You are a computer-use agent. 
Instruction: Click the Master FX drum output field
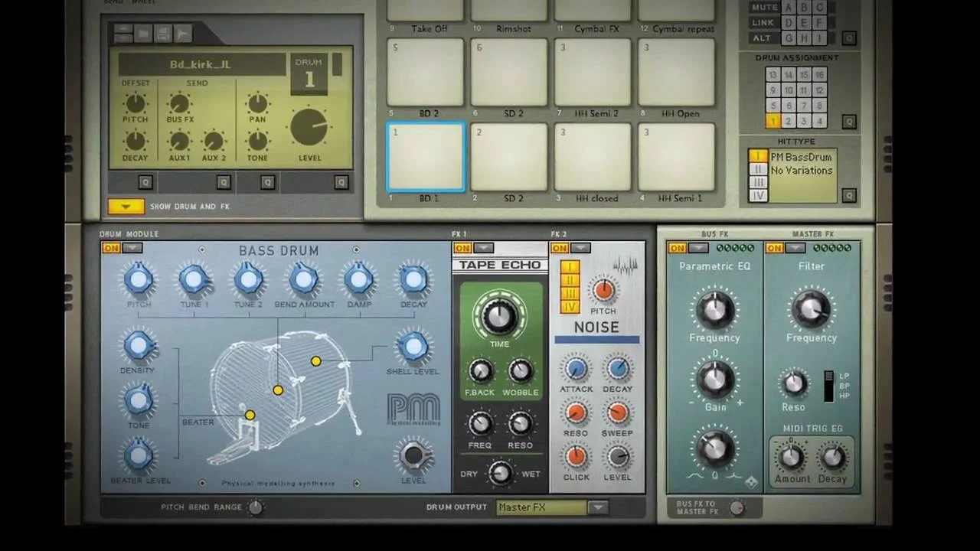(541, 507)
